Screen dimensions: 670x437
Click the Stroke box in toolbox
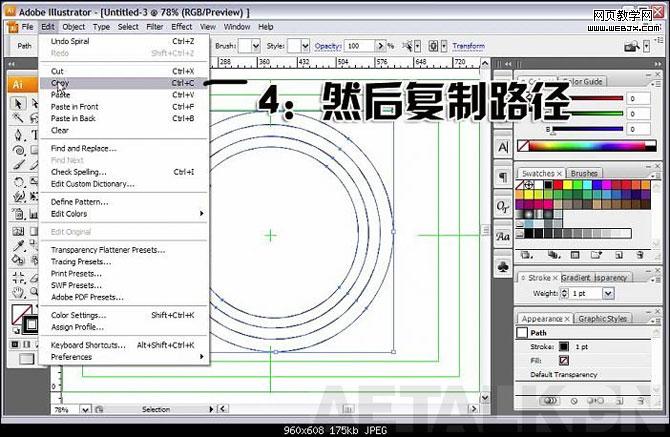pyautogui.click(x=31, y=325)
